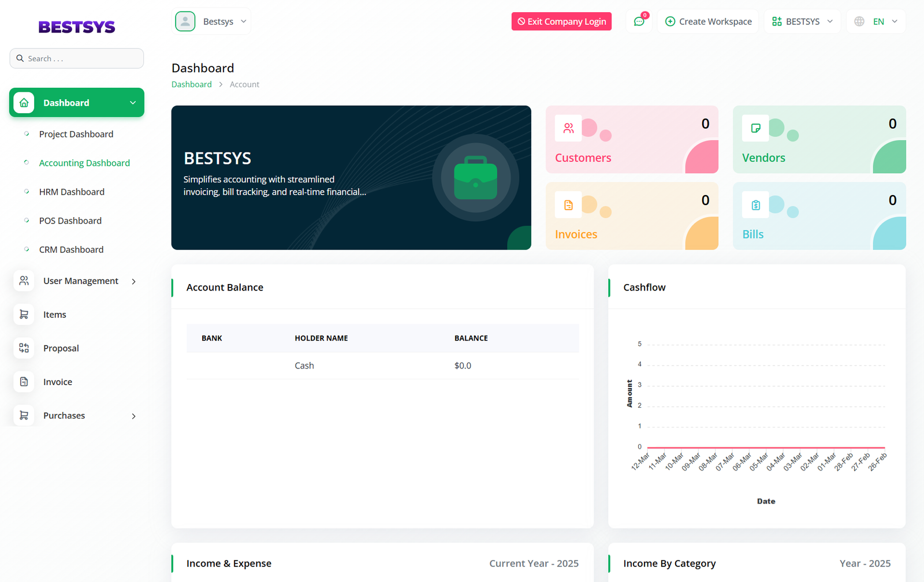Open the Customers card
Image resolution: width=924 pixels, height=582 pixels.
click(632, 139)
